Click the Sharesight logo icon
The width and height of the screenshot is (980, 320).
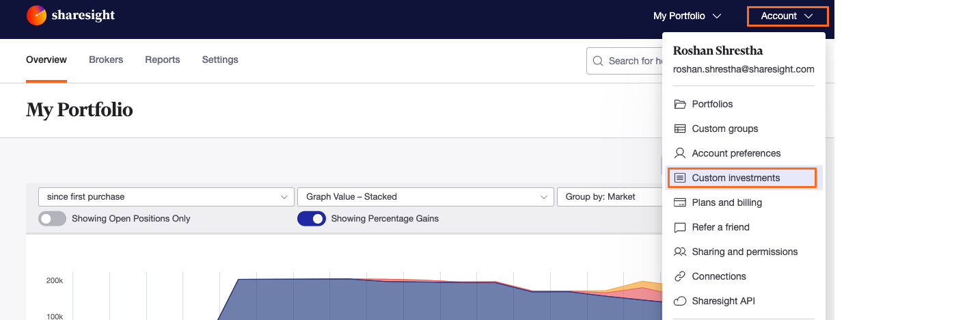pos(36,16)
